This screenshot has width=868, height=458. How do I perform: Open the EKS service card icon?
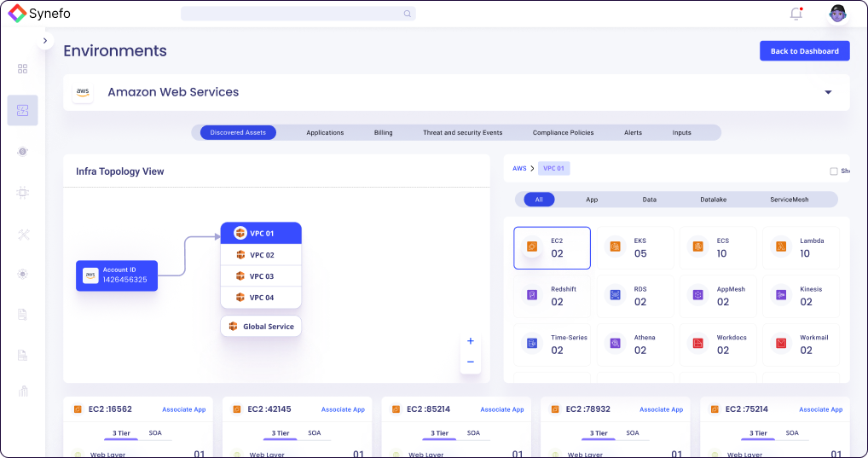coord(615,246)
